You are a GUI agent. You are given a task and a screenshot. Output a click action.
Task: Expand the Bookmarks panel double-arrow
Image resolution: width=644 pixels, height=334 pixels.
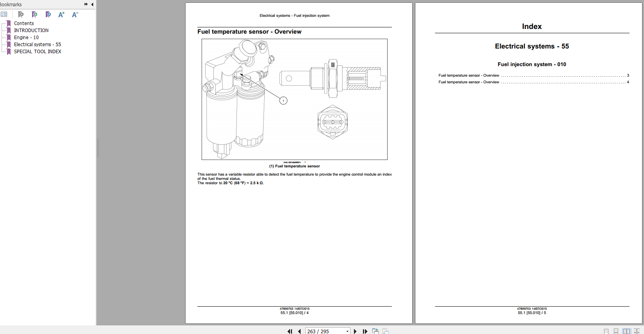86,4
